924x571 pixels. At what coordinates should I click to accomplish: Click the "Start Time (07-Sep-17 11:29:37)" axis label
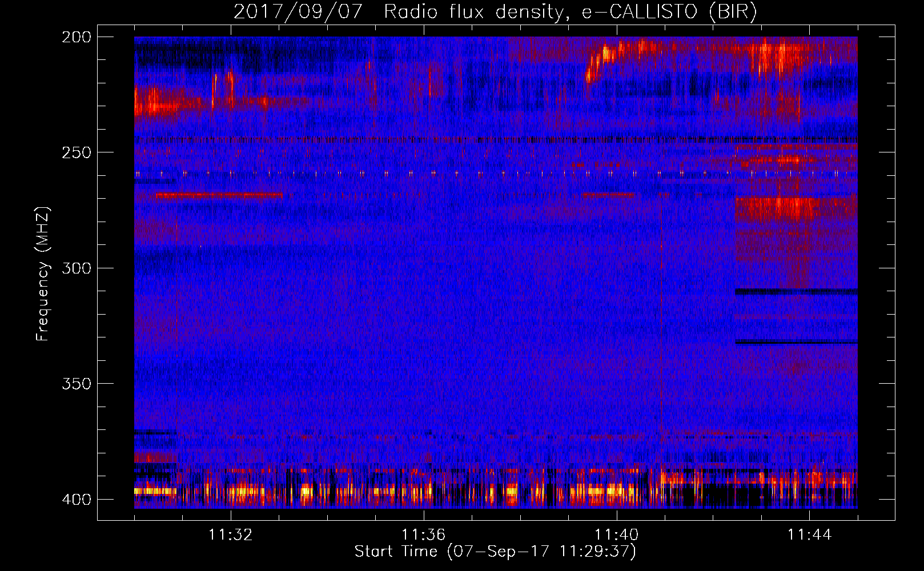[x=495, y=552]
